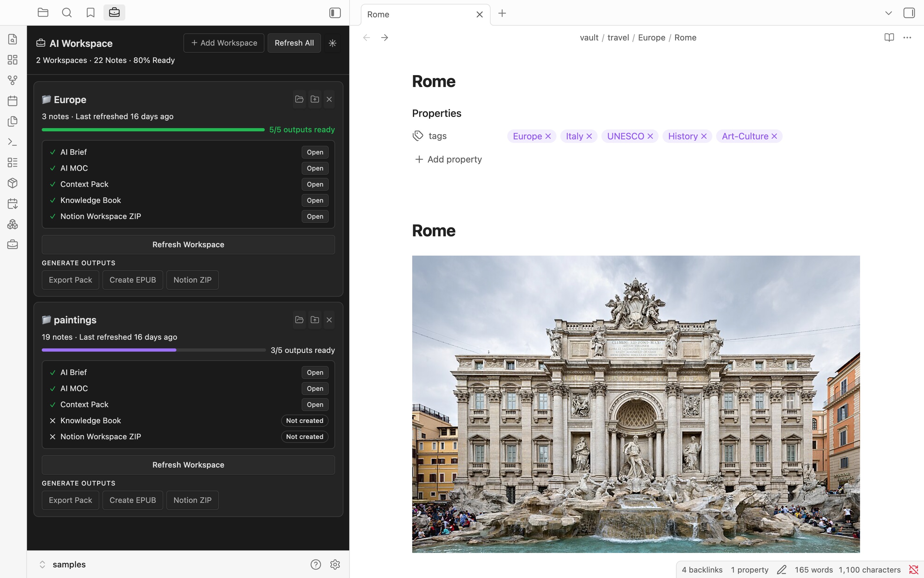Open the command palette terminal icon
Viewport: 924px width, 578px height.
tap(13, 142)
